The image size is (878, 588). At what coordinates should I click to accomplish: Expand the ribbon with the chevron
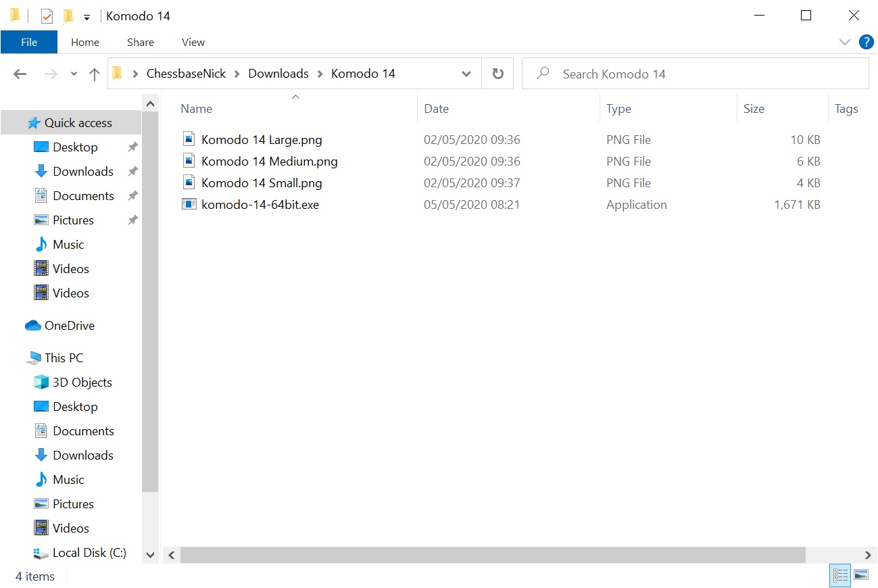click(x=844, y=42)
